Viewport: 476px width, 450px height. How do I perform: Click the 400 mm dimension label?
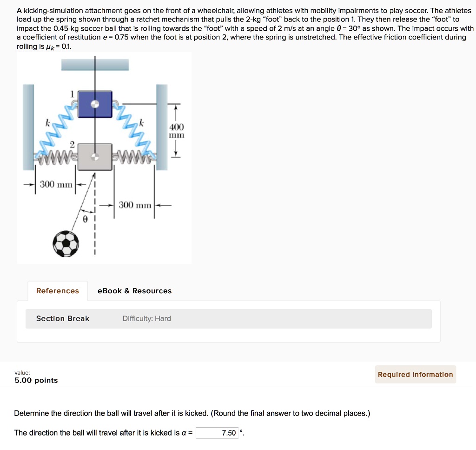coord(177,131)
